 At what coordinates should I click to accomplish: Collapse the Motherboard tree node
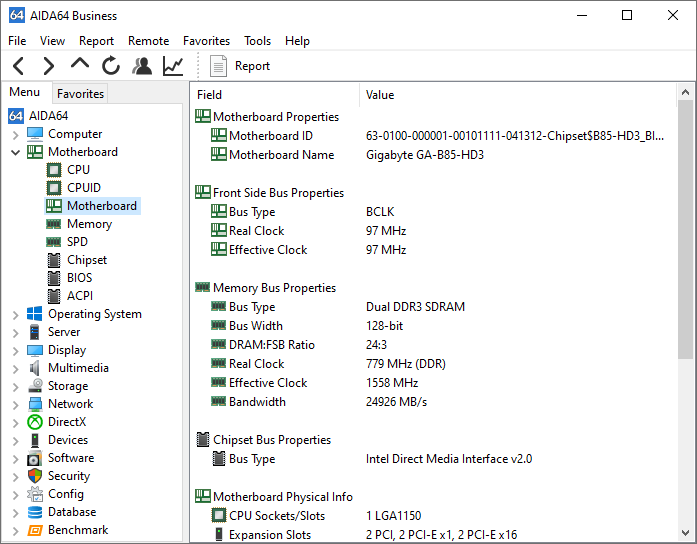15,152
